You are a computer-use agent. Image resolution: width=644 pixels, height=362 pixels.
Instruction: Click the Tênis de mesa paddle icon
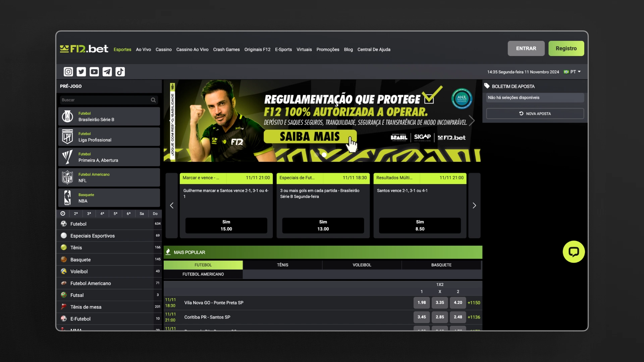point(64,307)
